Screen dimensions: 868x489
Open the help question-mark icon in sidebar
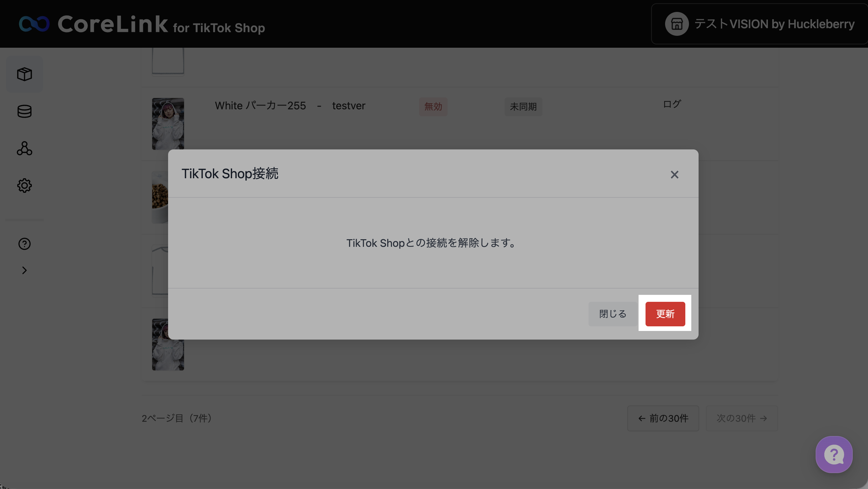tap(24, 244)
